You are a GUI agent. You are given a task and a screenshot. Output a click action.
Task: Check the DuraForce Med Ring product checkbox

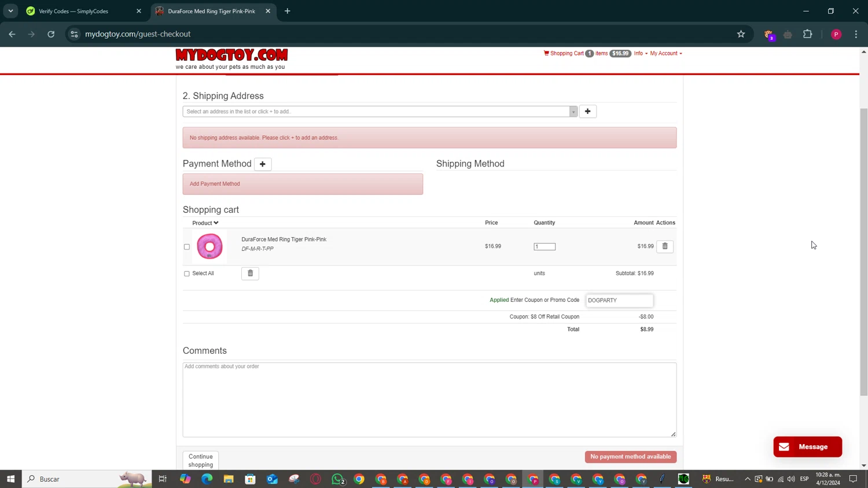coord(187,247)
